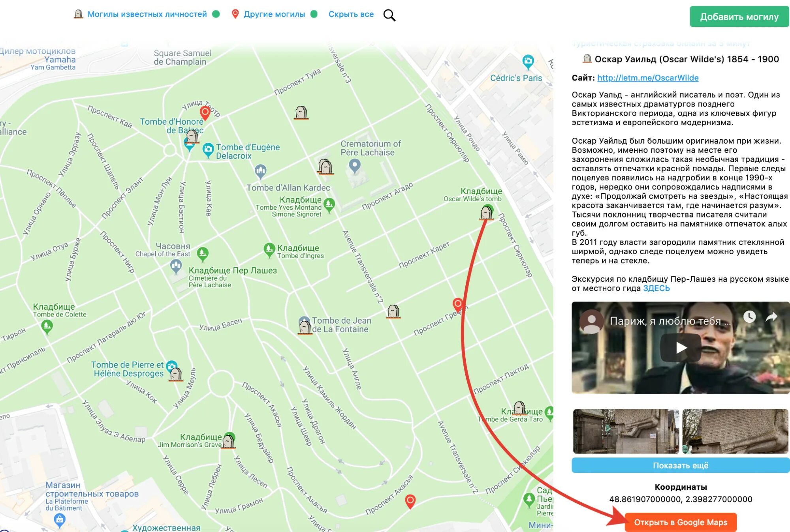
Task: Open the ЗДЕСЬ excursion link
Action: click(x=656, y=288)
